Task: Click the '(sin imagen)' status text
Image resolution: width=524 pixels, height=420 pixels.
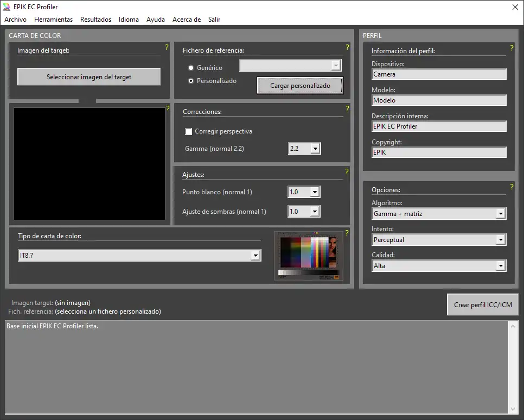Action: point(73,303)
